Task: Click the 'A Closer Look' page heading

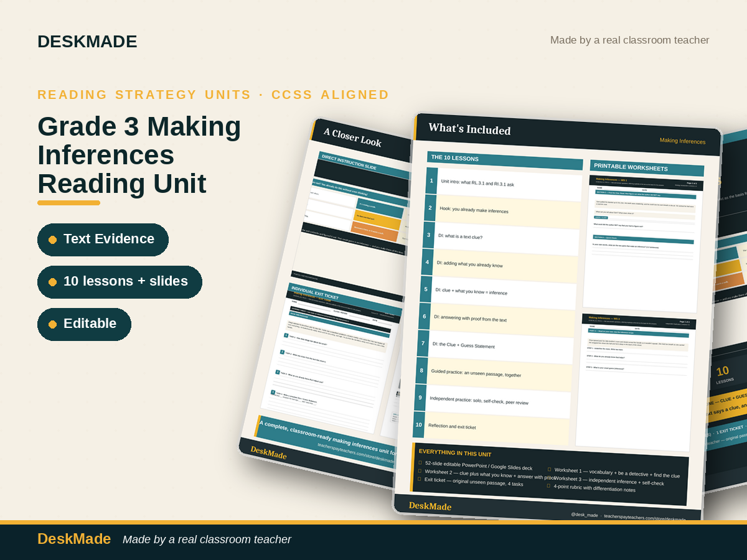Action: pyautogui.click(x=352, y=138)
